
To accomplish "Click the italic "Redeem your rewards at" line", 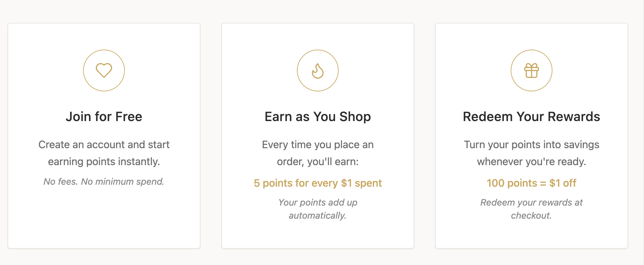I will (532, 202).
